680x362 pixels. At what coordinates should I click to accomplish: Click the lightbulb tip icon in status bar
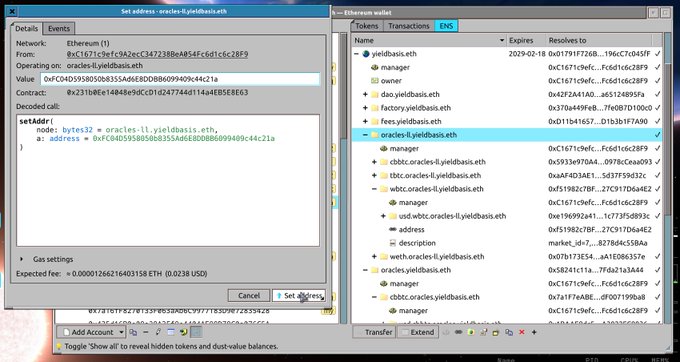(59, 346)
